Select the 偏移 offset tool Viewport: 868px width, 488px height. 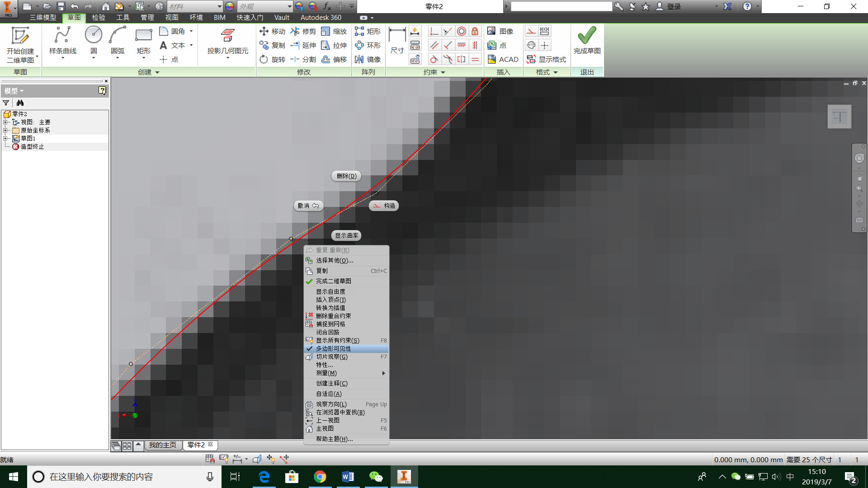point(334,59)
